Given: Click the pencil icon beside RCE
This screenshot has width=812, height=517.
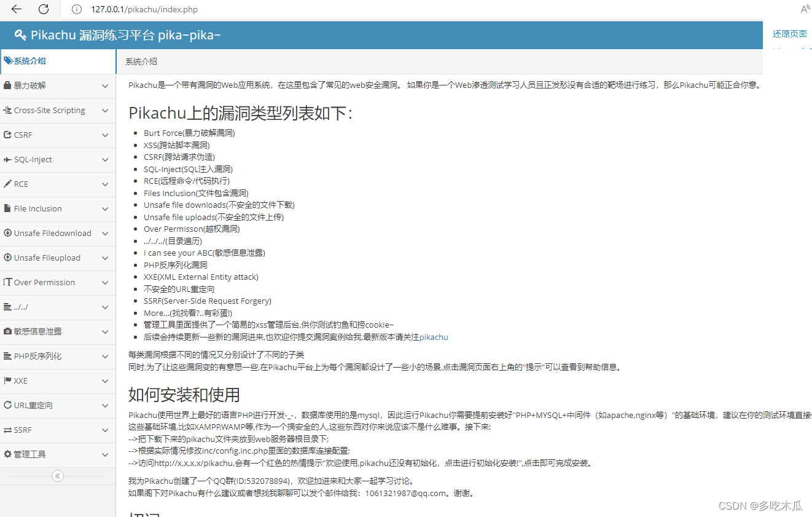Looking at the screenshot, I should (8, 184).
